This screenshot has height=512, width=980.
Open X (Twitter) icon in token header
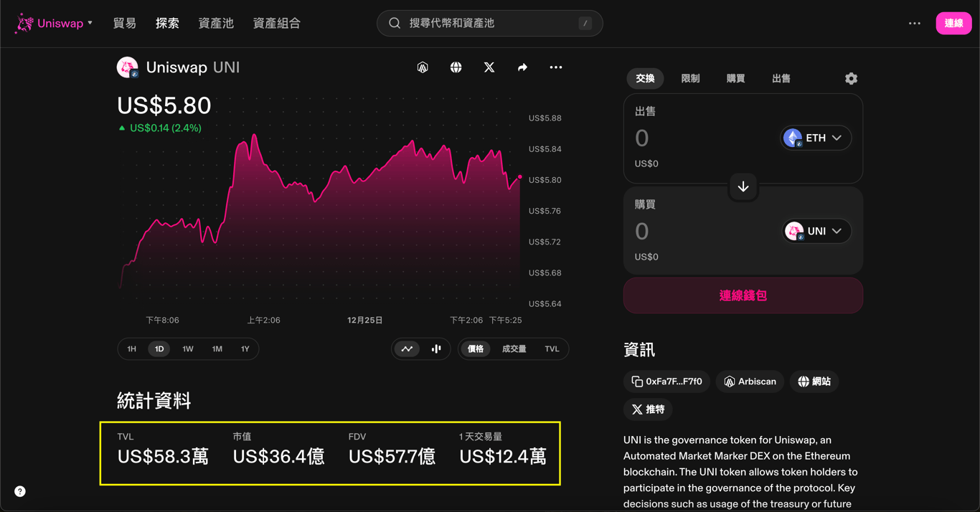pos(489,67)
